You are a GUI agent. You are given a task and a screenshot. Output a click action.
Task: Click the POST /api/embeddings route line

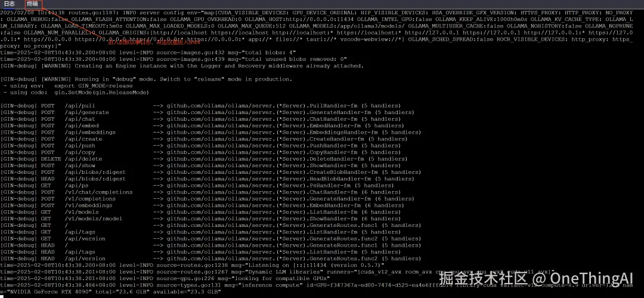click(x=210, y=132)
